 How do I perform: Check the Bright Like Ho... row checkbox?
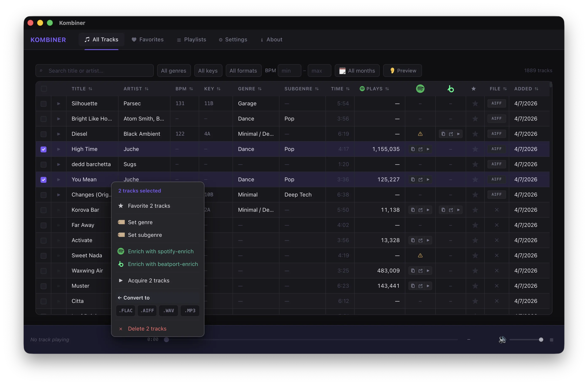[x=44, y=119]
